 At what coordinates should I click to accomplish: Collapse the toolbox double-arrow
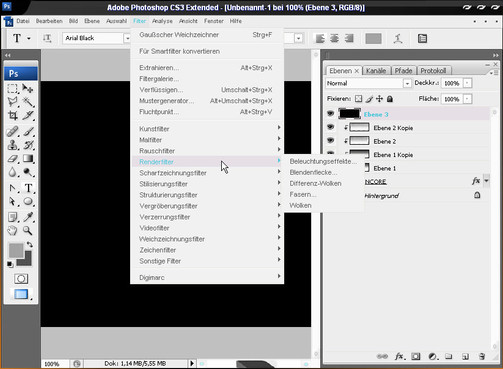[8, 55]
